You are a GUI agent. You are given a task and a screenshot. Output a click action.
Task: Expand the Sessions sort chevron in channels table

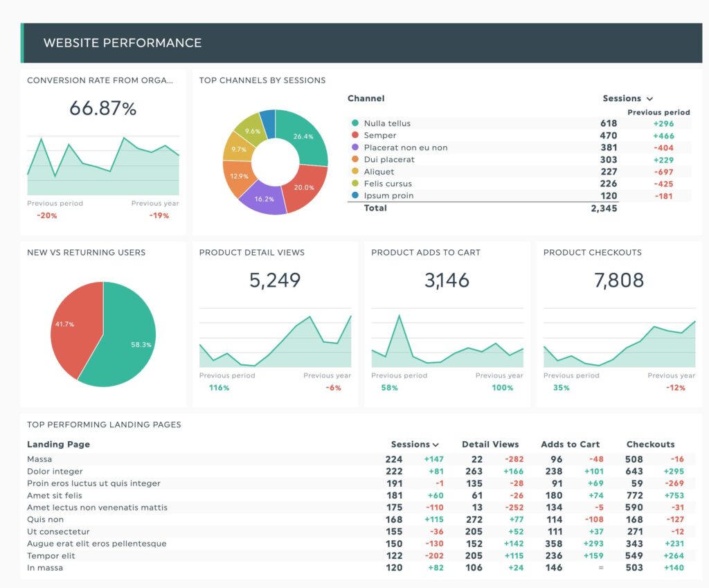pos(649,98)
